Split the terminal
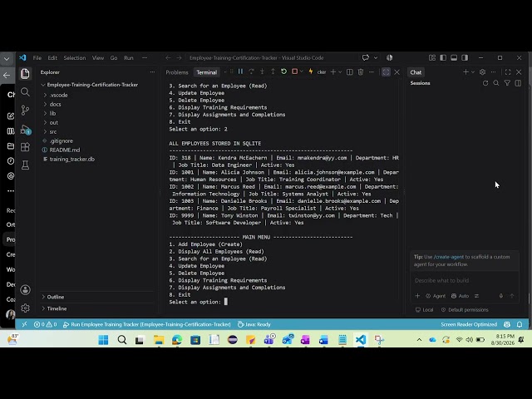Screen dimensions: 532x399 [x=350, y=72]
